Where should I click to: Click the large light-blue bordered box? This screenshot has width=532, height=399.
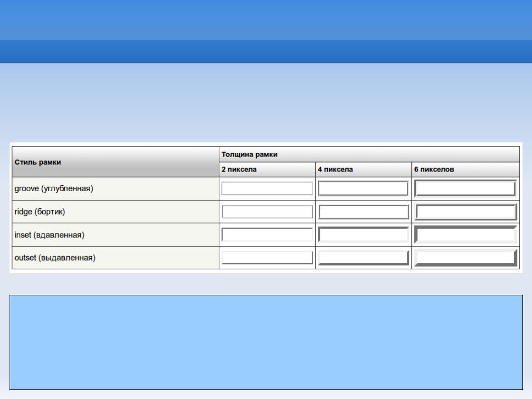pos(266,342)
